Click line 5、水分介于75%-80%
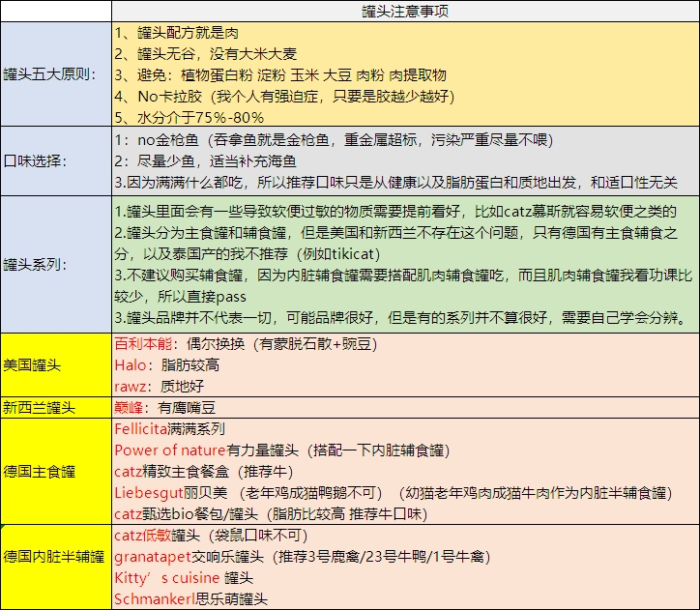The width and height of the screenshot is (700, 610). coord(190,117)
